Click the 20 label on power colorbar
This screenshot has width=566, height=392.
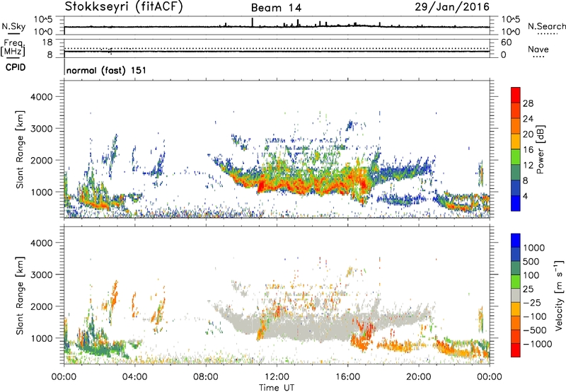click(528, 134)
